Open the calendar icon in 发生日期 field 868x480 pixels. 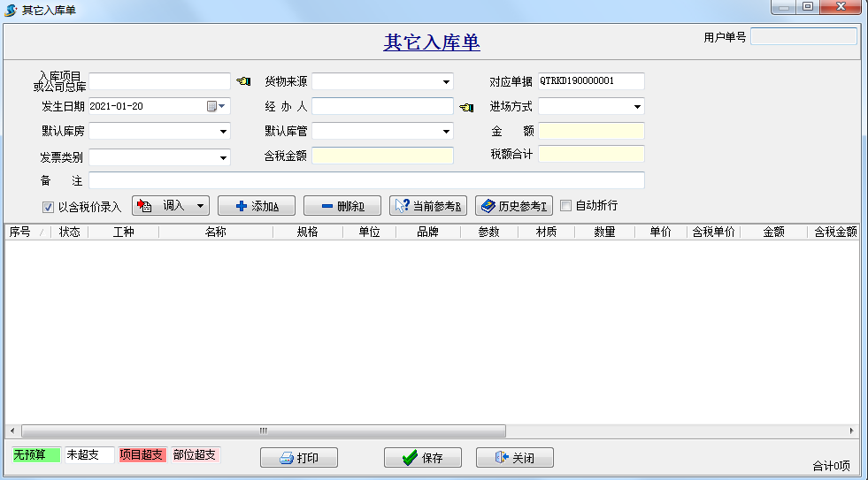click(x=211, y=106)
